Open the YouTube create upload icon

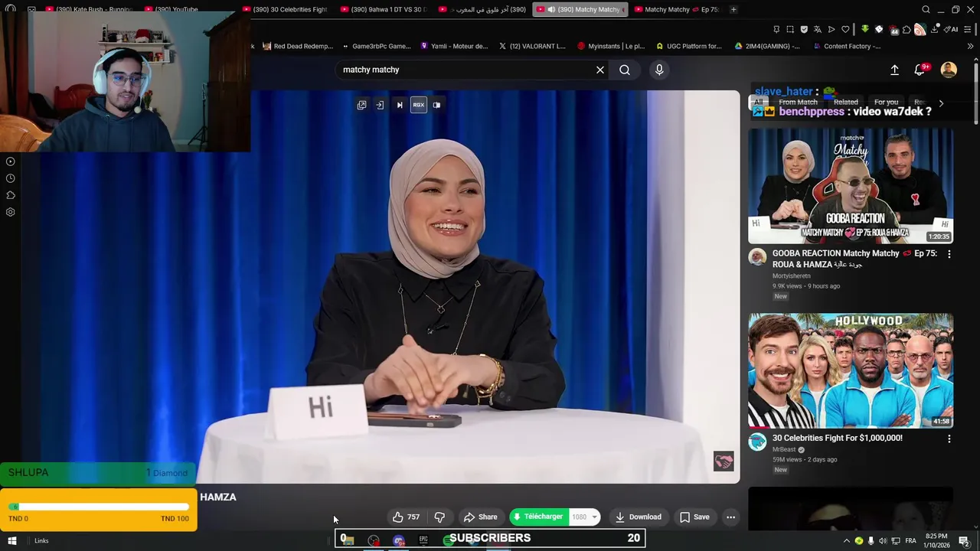894,70
